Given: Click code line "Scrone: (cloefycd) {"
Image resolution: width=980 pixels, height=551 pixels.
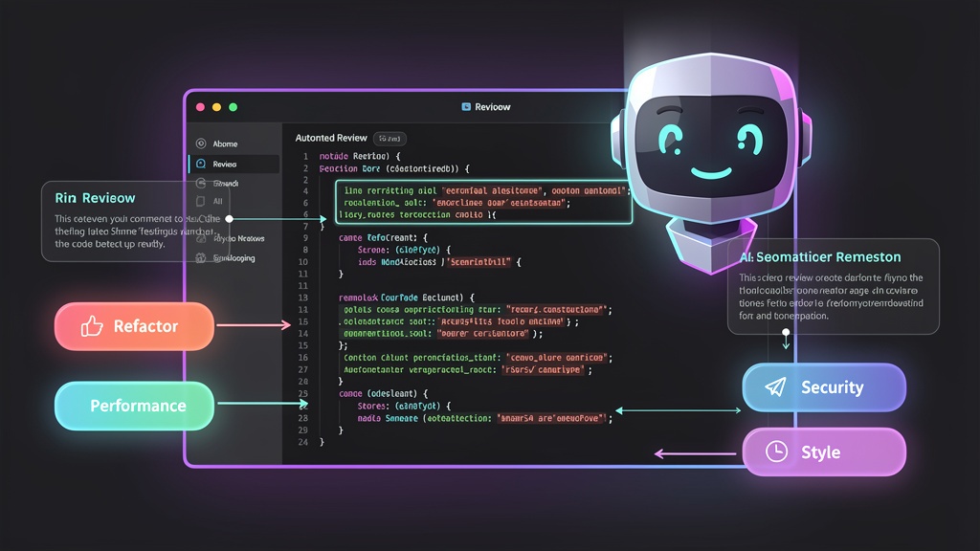Looking at the screenshot, I should pos(405,250).
